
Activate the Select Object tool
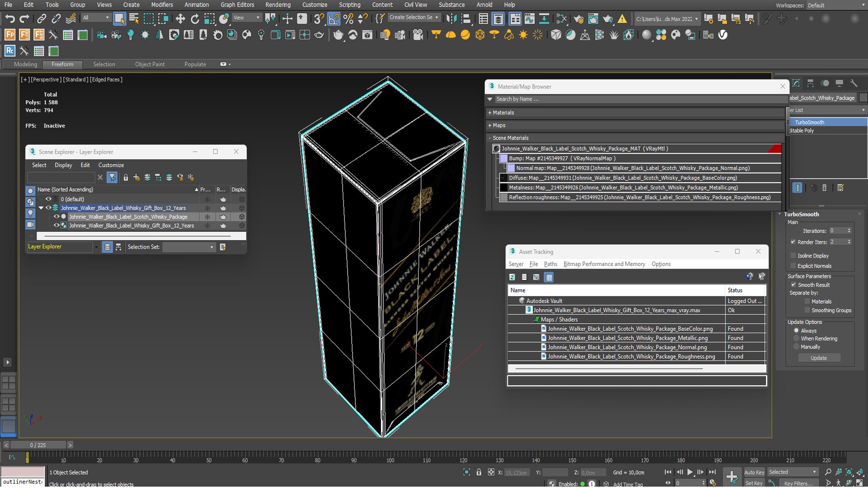[119, 19]
